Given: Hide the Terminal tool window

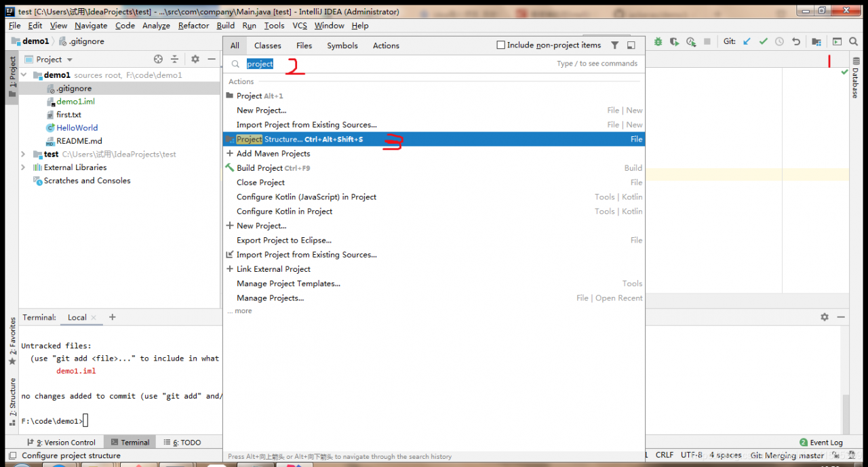Looking at the screenshot, I should pos(841,317).
